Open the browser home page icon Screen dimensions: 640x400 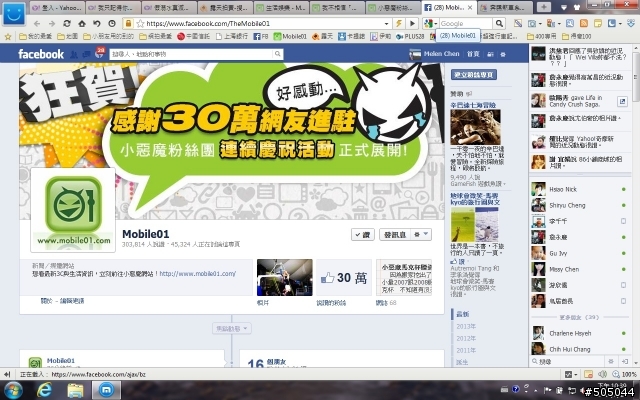tap(82, 24)
